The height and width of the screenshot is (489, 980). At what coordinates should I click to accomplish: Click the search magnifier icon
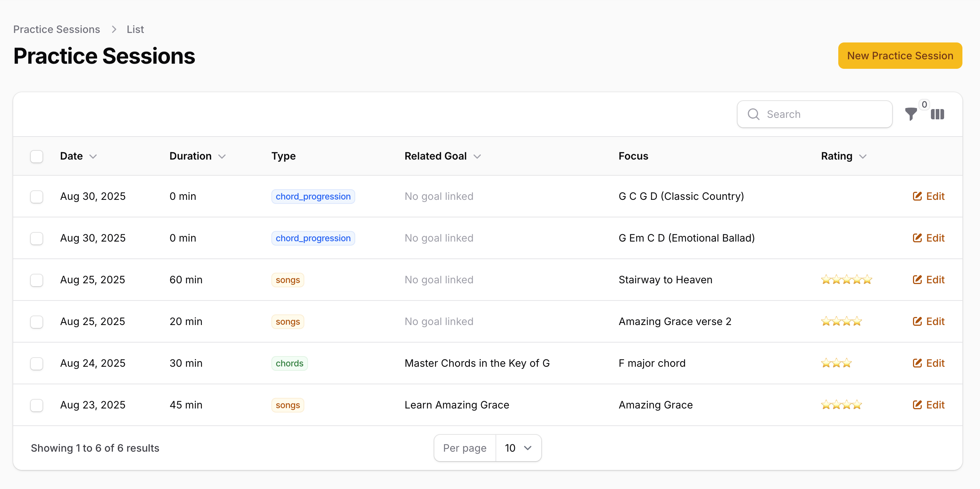[753, 114]
